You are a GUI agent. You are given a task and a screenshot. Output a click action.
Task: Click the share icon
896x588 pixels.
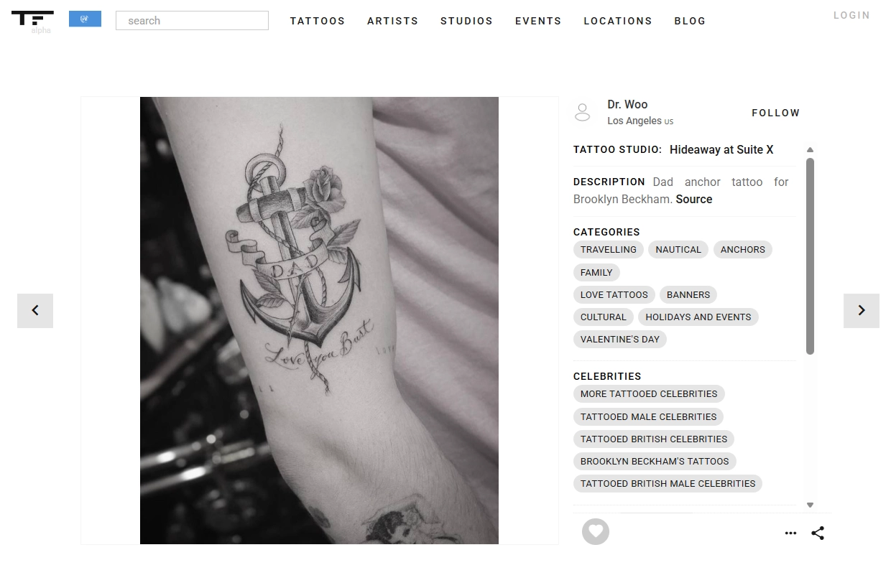818,533
